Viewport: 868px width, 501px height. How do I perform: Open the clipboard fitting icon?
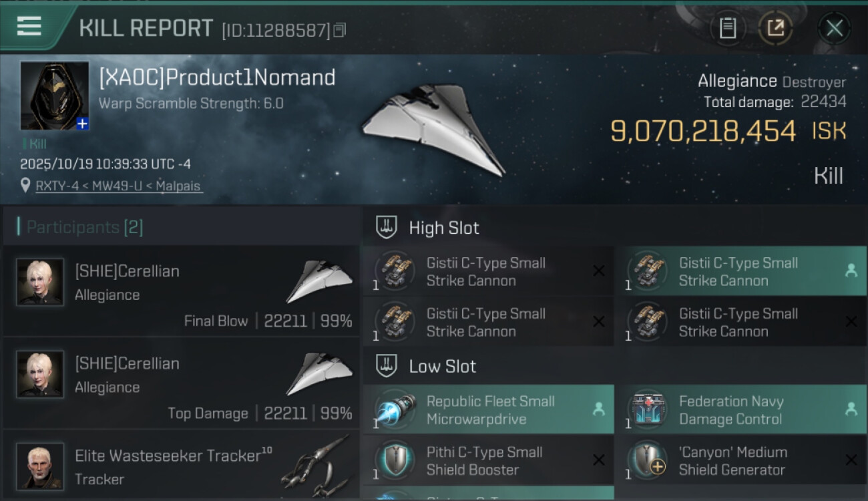click(727, 28)
